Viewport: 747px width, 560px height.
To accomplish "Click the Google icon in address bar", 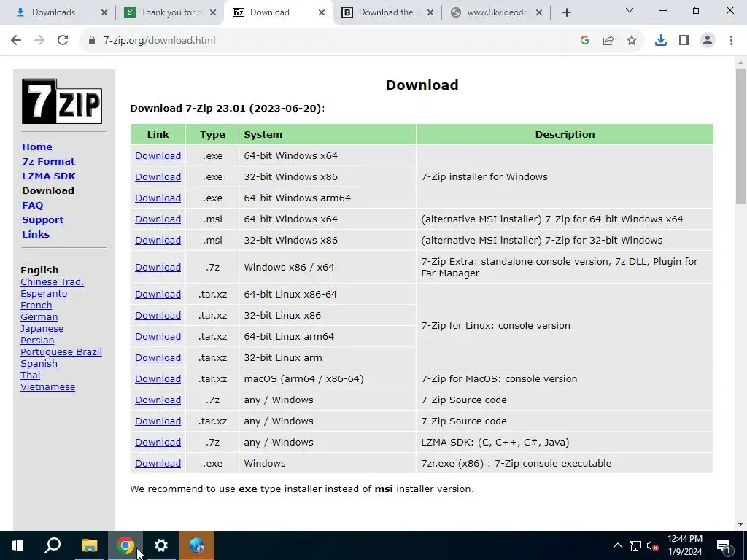I will (585, 41).
